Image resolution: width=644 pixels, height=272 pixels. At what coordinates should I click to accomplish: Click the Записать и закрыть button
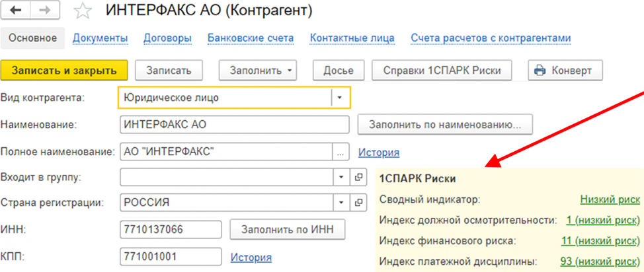point(65,70)
